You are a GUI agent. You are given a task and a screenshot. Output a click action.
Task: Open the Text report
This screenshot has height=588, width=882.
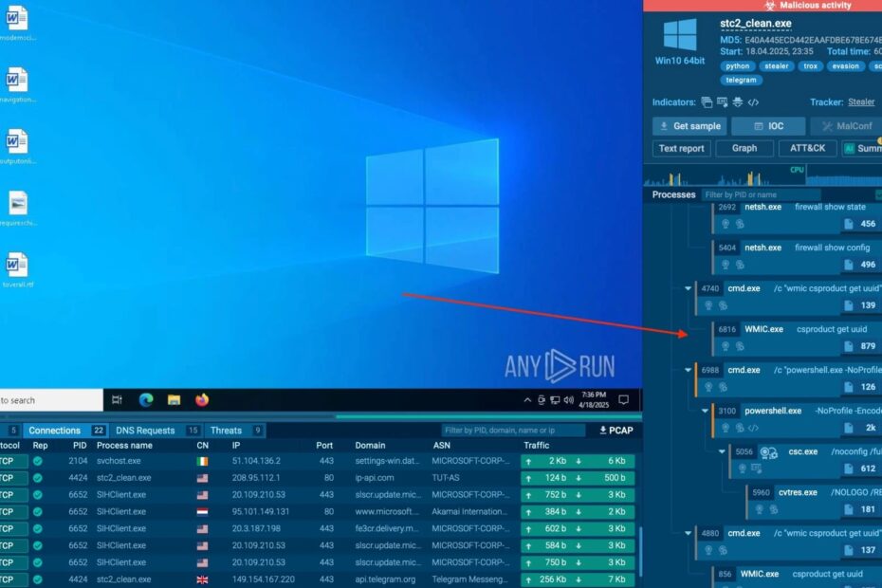coord(681,149)
